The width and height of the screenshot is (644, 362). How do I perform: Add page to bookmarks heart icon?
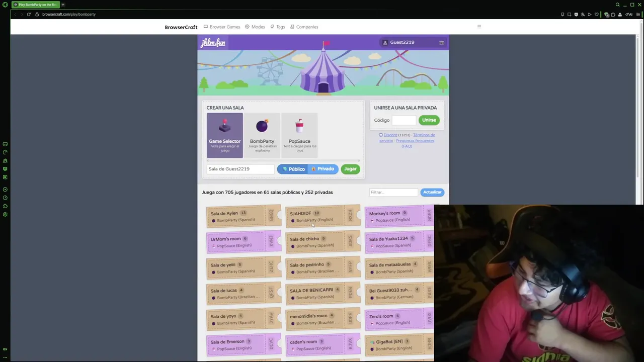[x=597, y=14]
